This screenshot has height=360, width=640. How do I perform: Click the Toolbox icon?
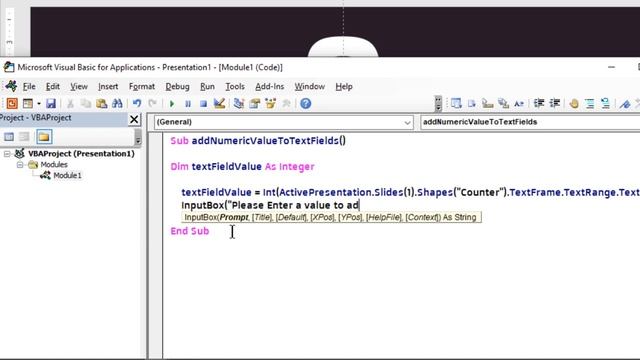pyautogui.click(x=286, y=104)
